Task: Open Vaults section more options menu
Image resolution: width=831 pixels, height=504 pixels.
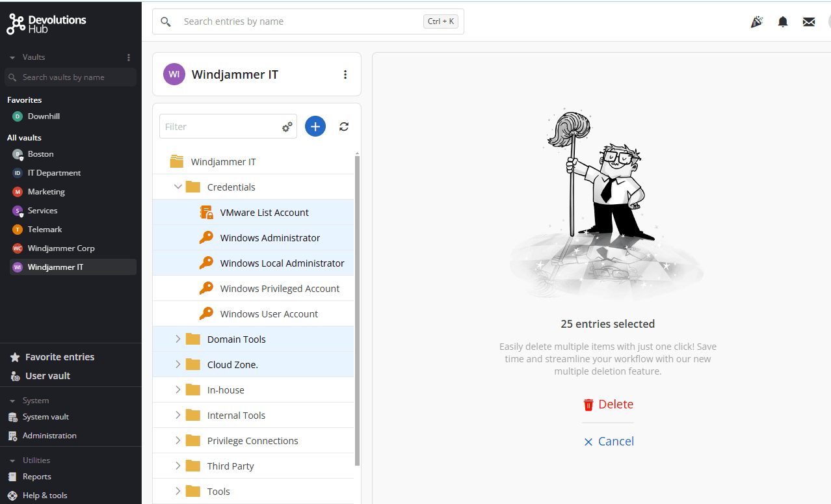Action: 129,57
